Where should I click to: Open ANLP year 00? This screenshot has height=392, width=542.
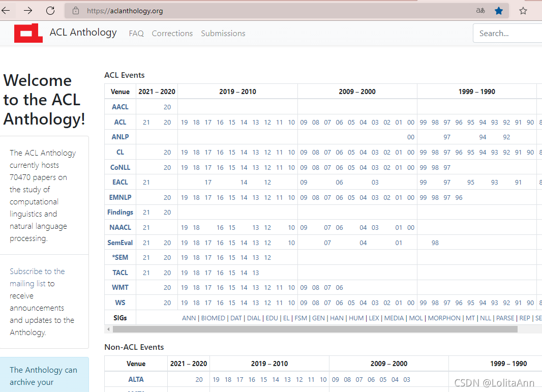pos(411,137)
